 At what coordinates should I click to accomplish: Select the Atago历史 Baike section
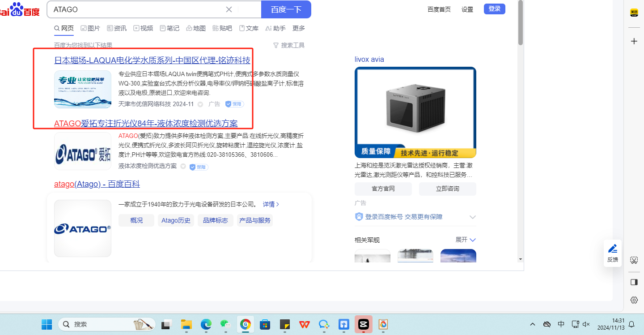176,220
